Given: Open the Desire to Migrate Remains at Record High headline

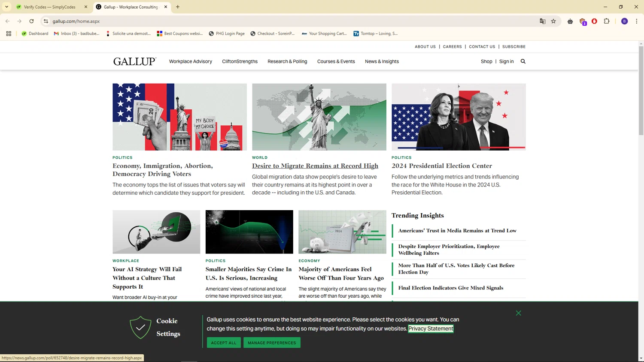Looking at the screenshot, I should tap(315, 166).
